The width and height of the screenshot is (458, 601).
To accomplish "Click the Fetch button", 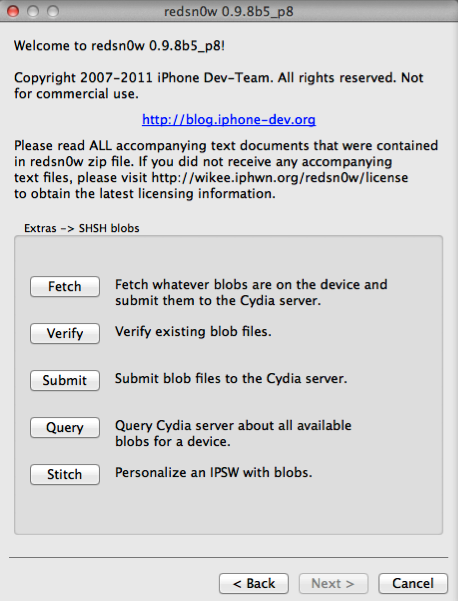I will (x=65, y=286).
